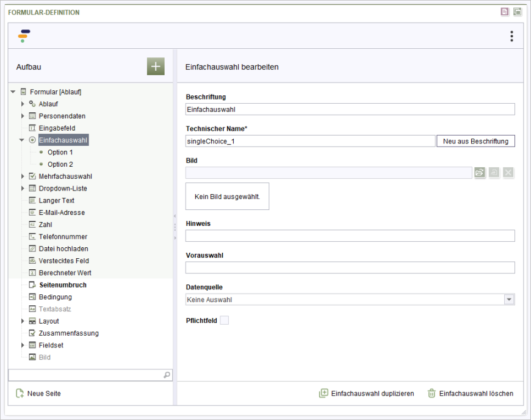Select Option 2 in the tree
Viewport: 531px width, 420px height.
[60, 164]
